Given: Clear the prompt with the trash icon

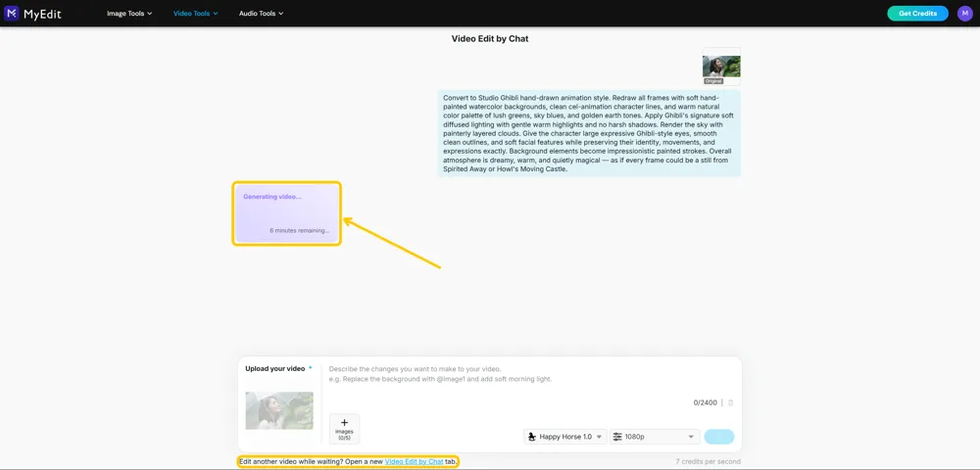Looking at the screenshot, I should (731, 402).
